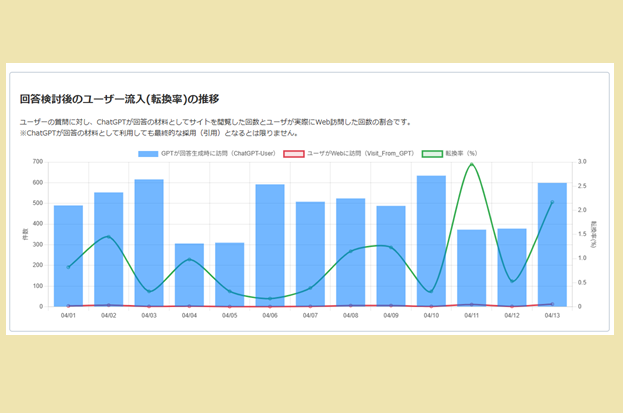Image resolution: width=623 pixels, height=413 pixels.
Task: Click the 2.0 tick on right axis
Action: [x=582, y=210]
